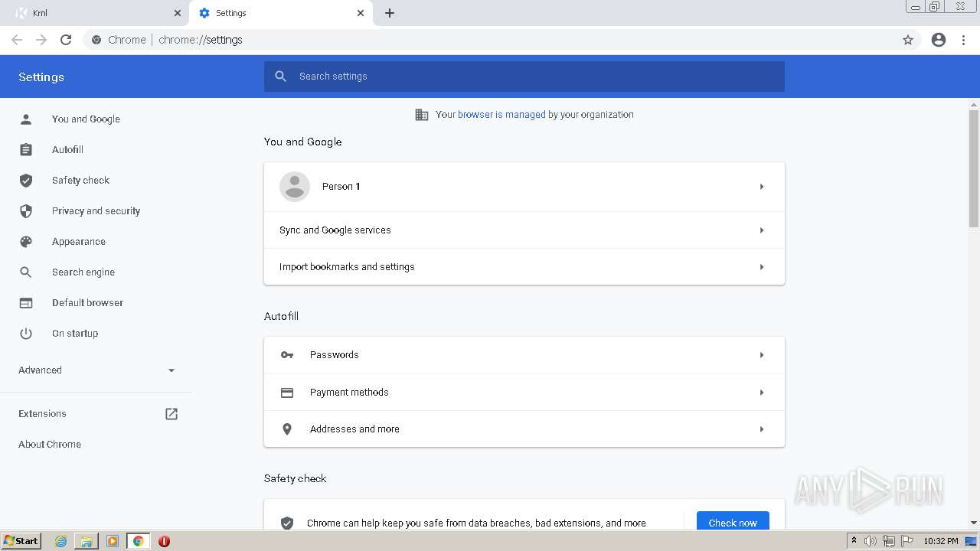This screenshot has width=980, height=551.
Task: Click the credit card icon for Payment methods
Action: point(287,393)
